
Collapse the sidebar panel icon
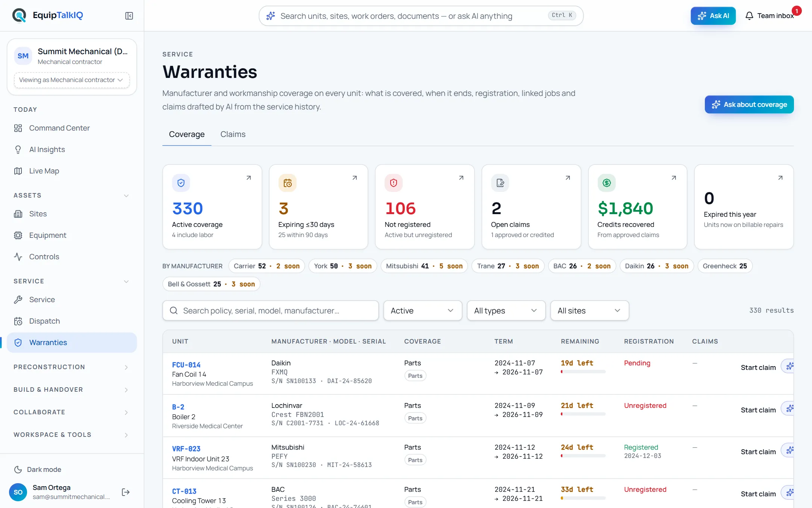point(129,16)
